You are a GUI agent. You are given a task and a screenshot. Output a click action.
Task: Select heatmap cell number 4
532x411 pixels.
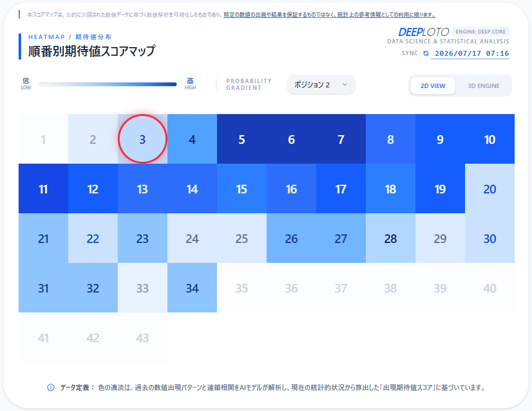192,139
